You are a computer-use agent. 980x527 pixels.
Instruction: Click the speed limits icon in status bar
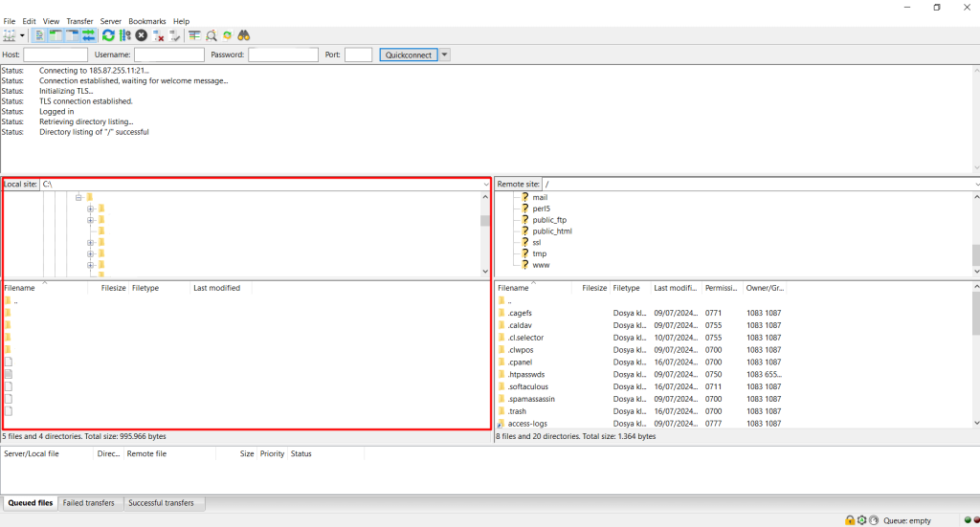(874, 520)
